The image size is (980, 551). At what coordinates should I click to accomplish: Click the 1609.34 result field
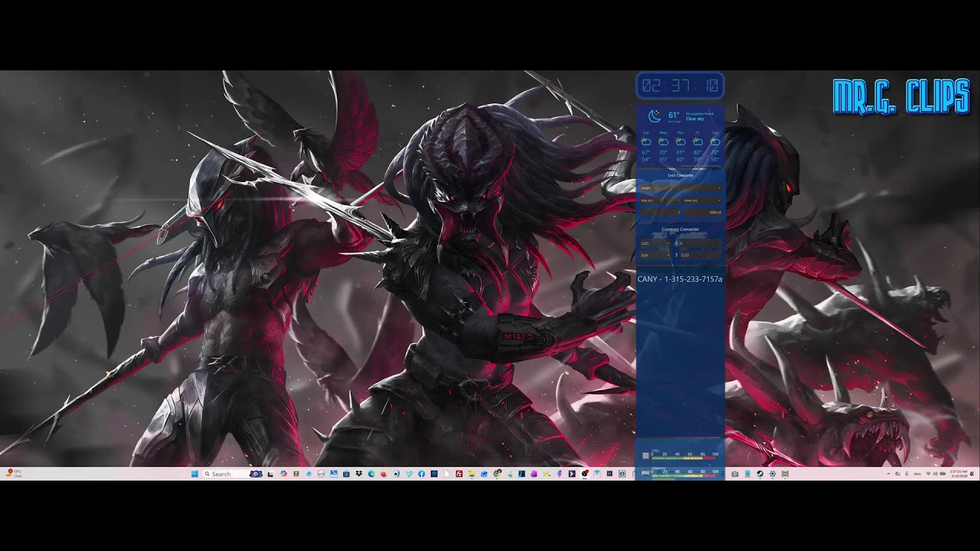click(x=703, y=212)
